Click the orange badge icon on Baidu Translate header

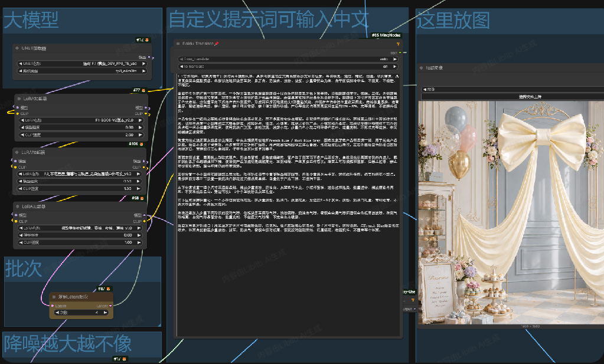click(x=398, y=44)
